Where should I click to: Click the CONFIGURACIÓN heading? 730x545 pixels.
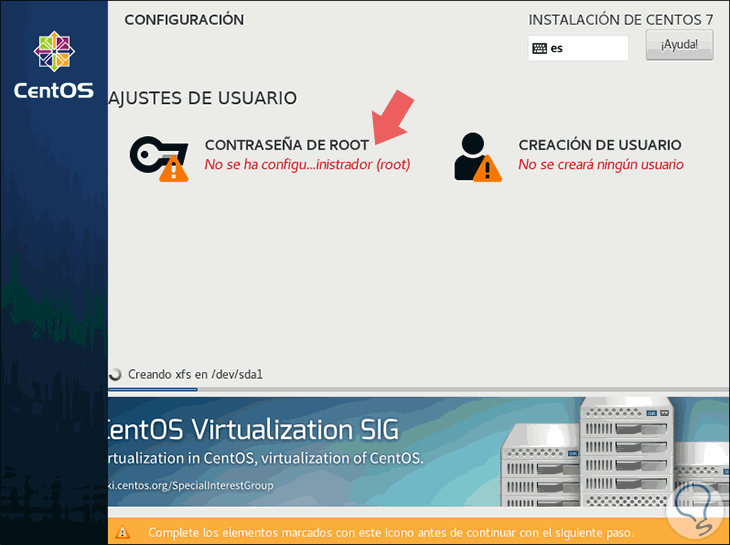coord(184,20)
